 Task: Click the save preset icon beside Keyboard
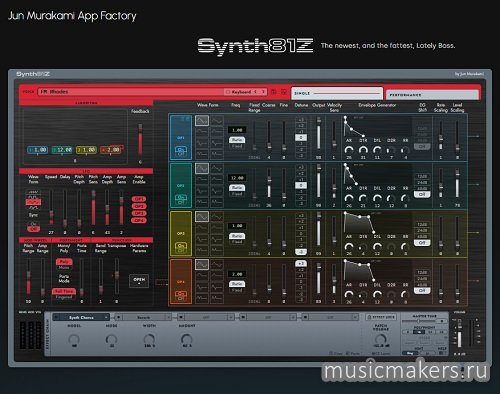pyautogui.click(x=274, y=92)
